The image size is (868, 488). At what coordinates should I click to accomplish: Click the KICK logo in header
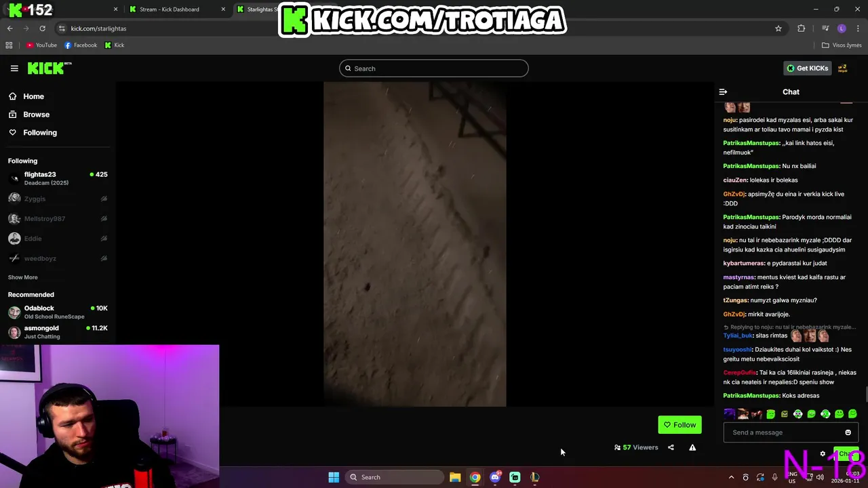(x=50, y=68)
